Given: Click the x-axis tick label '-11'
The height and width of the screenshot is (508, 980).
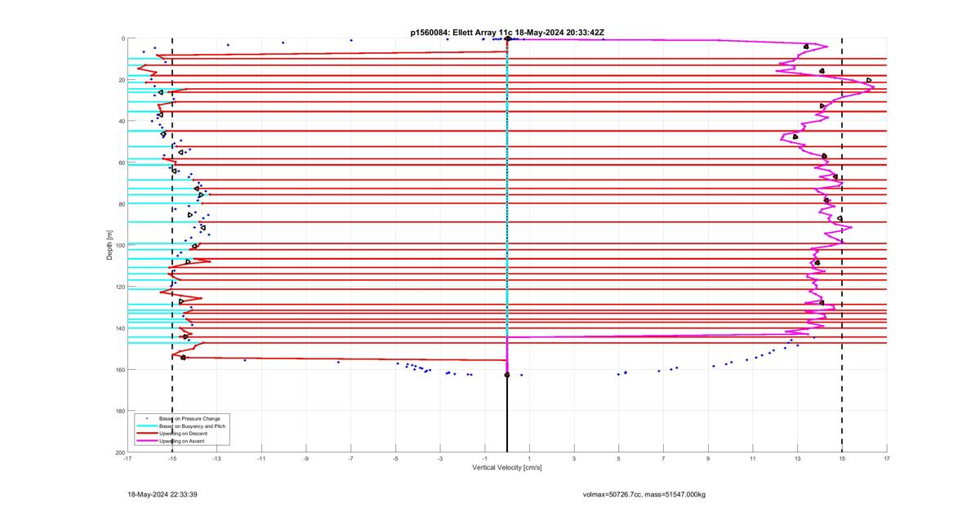Looking at the screenshot, I should click(261, 458).
